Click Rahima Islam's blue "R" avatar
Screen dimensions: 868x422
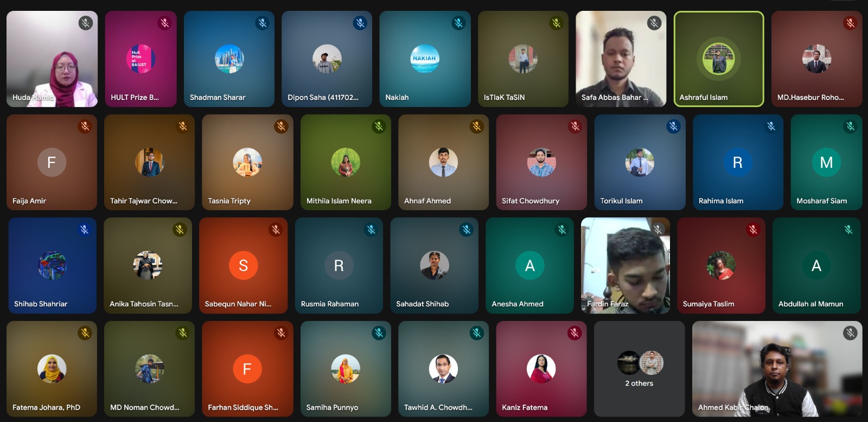click(x=737, y=162)
